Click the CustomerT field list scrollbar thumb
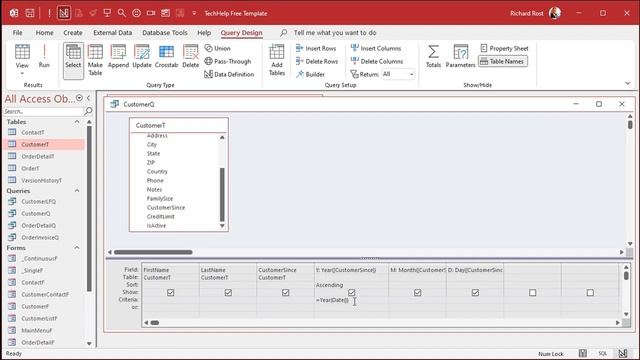Viewport: 640px width, 360px height. (x=222, y=194)
